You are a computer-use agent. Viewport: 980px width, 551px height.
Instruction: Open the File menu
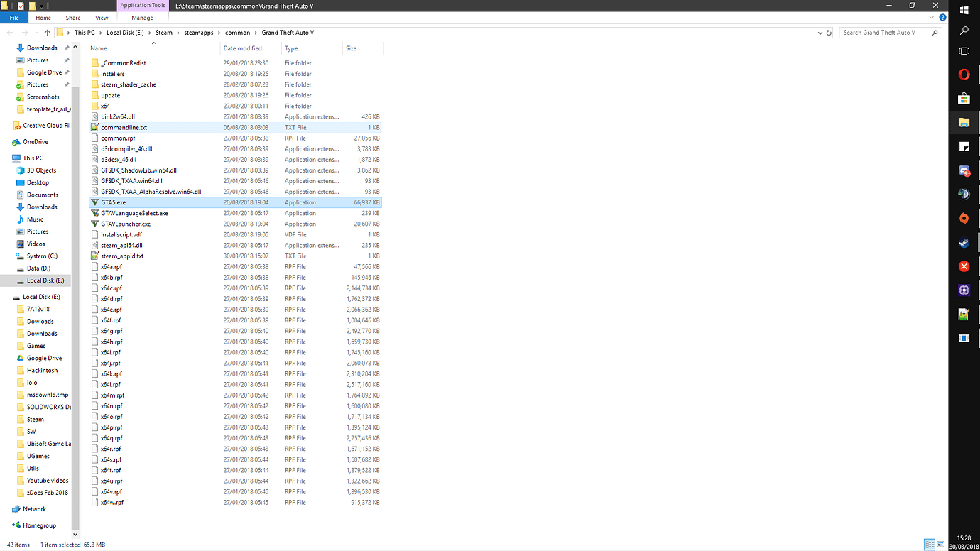[13, 17]
